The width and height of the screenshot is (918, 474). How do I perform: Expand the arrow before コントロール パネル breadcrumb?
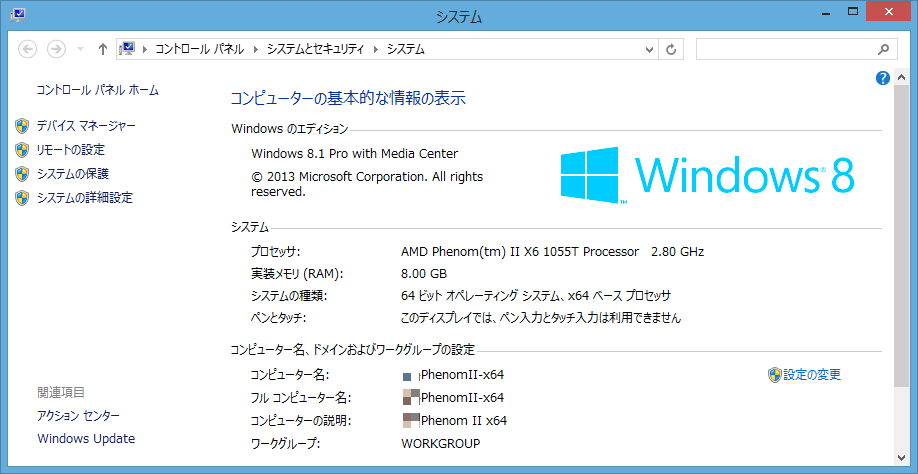point(144,50)
